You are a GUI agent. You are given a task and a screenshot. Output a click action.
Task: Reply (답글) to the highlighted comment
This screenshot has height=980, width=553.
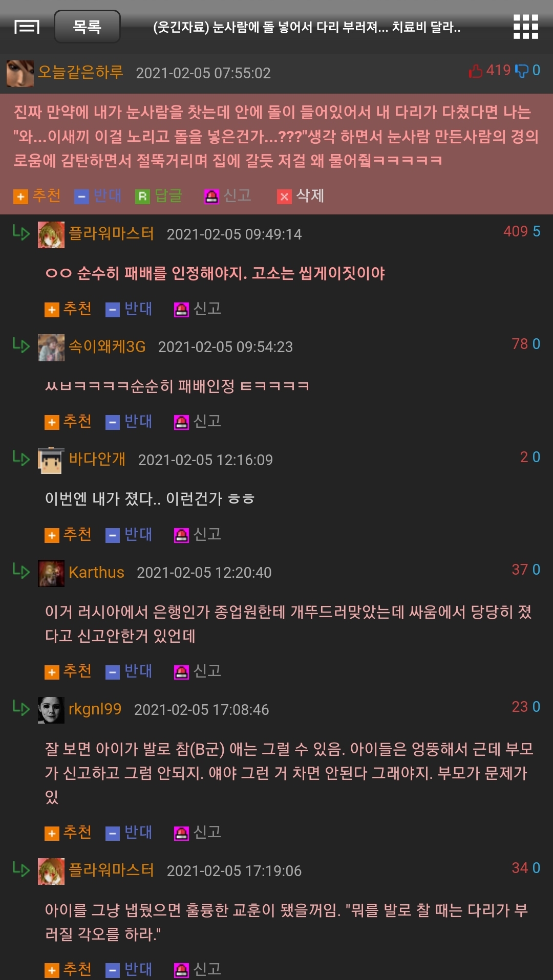(159, 195)
